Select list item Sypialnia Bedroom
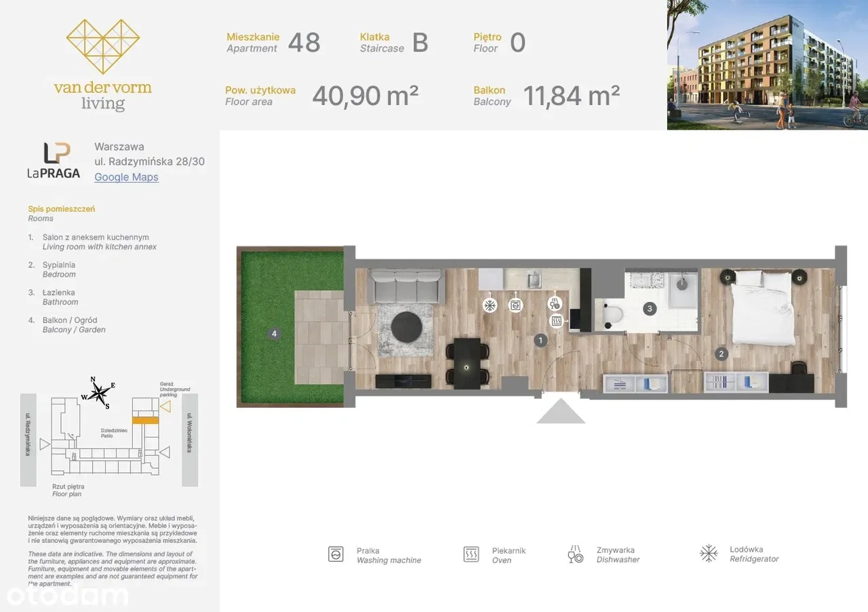868x612 pixels. coord(52,269)
